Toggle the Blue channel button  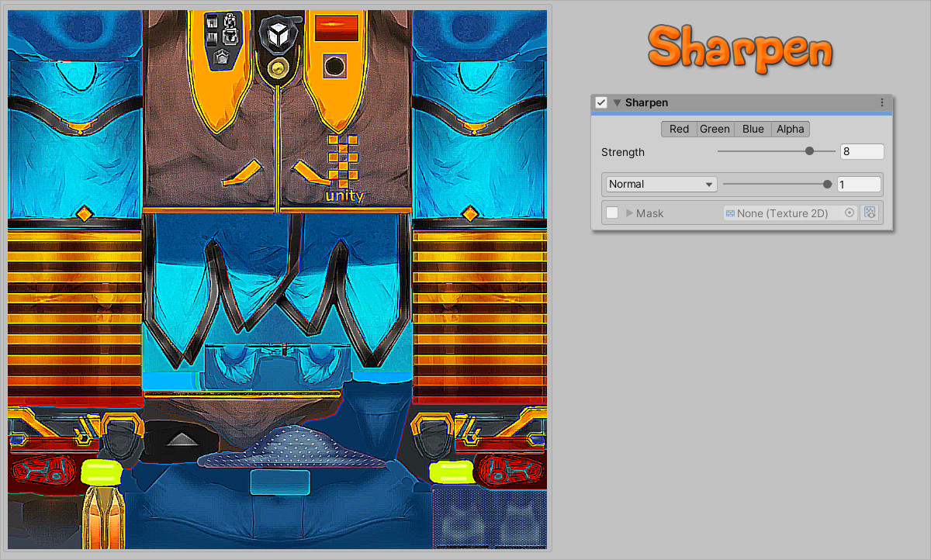click(x=753, y=129)
